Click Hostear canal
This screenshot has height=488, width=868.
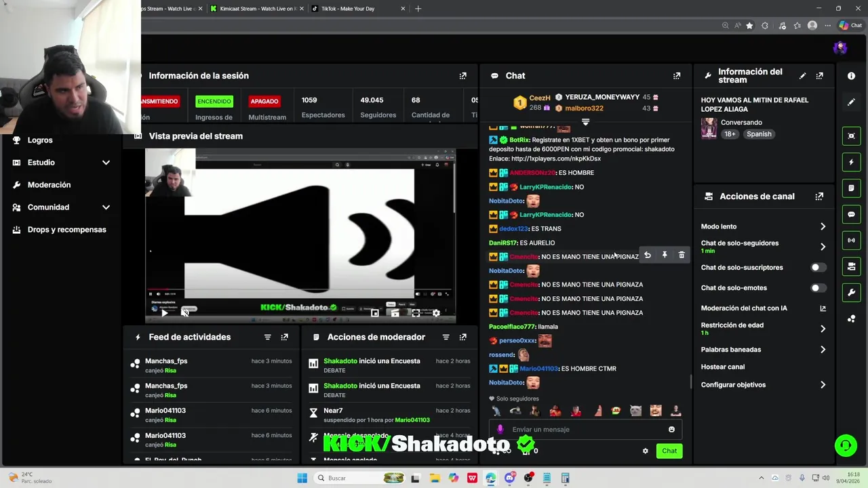(x=723, y=367)
